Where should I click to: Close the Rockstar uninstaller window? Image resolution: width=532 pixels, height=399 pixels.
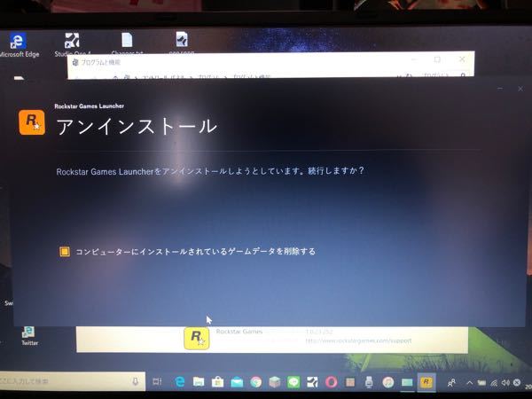(520, 89)
